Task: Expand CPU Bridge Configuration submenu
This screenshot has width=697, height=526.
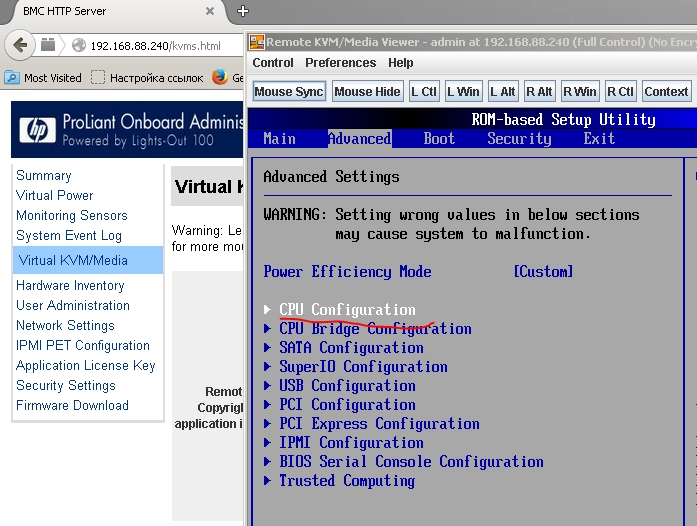Action: click(375, 329)
